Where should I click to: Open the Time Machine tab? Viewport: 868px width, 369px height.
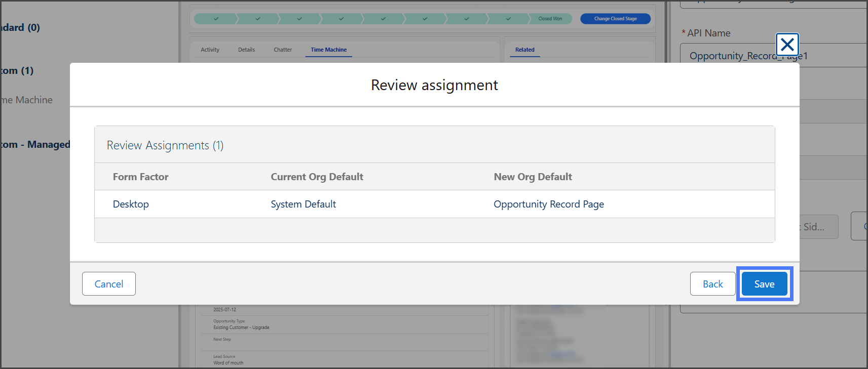[328, 50]
